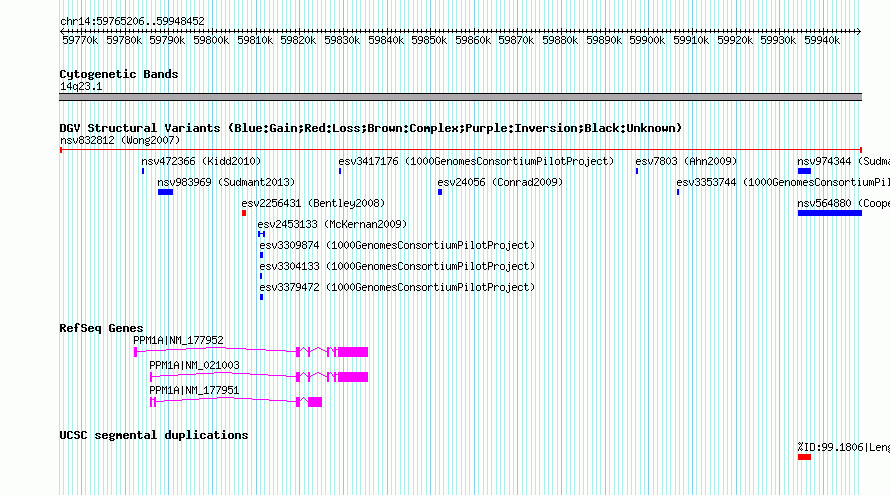The height and width of the screenshot is (495, 890).
Task: Click the PPM1A NM_177951 last exon block
Action: pos(315,402)
